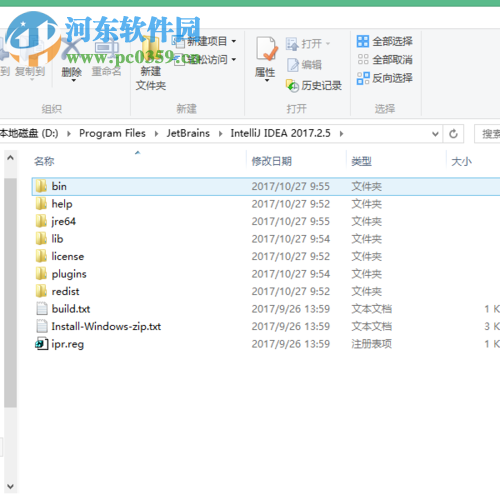Select the Install-Windows-zip.txt file name
Image resolution: width=500 pixels, height=500 pixels.
pos(106,326)
